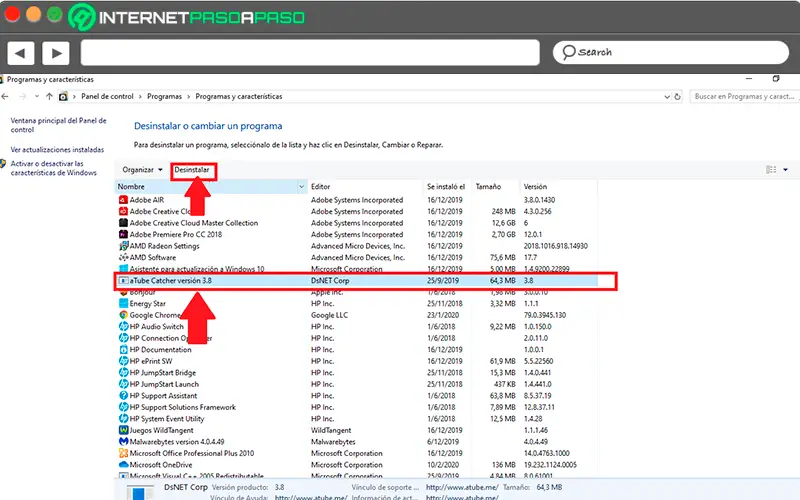
Task: Select the HP Audio Switch icon
Action: click(123, 327)
